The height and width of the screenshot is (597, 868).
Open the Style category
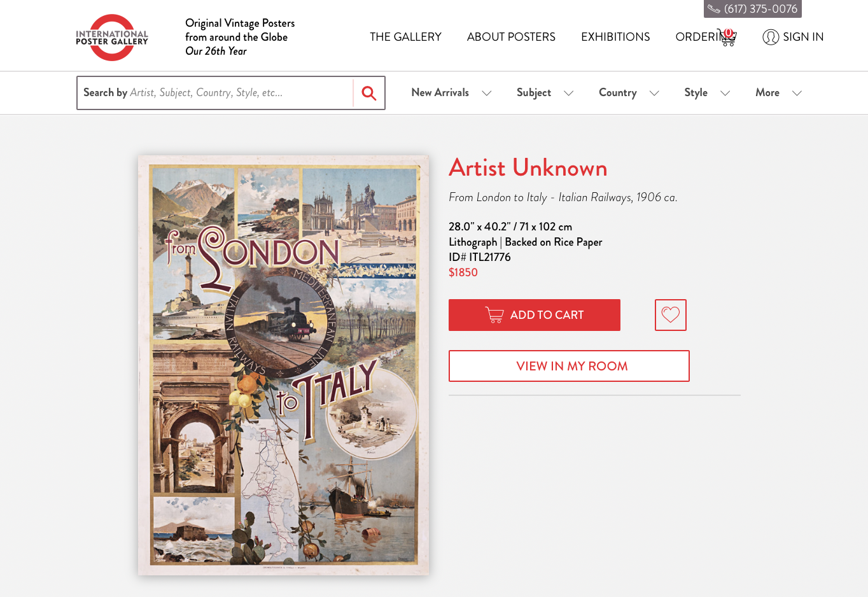click(696, 92)
